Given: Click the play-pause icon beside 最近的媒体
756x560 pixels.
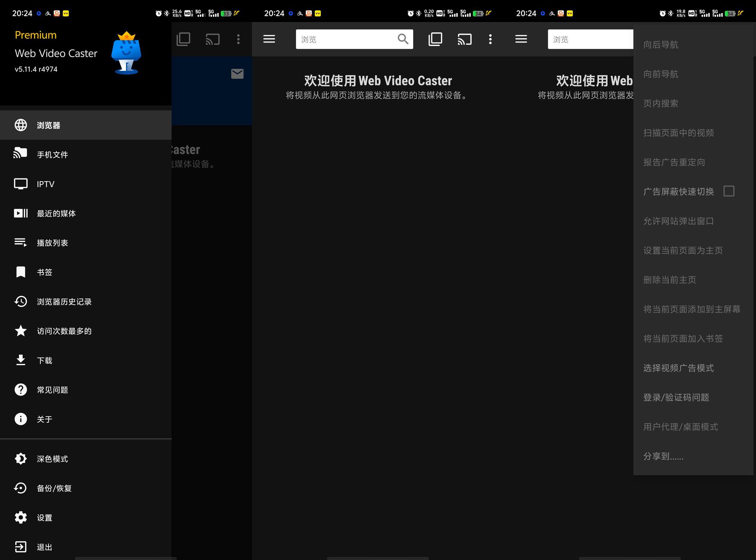Looking at the screenshot, I should coord(21,213).
